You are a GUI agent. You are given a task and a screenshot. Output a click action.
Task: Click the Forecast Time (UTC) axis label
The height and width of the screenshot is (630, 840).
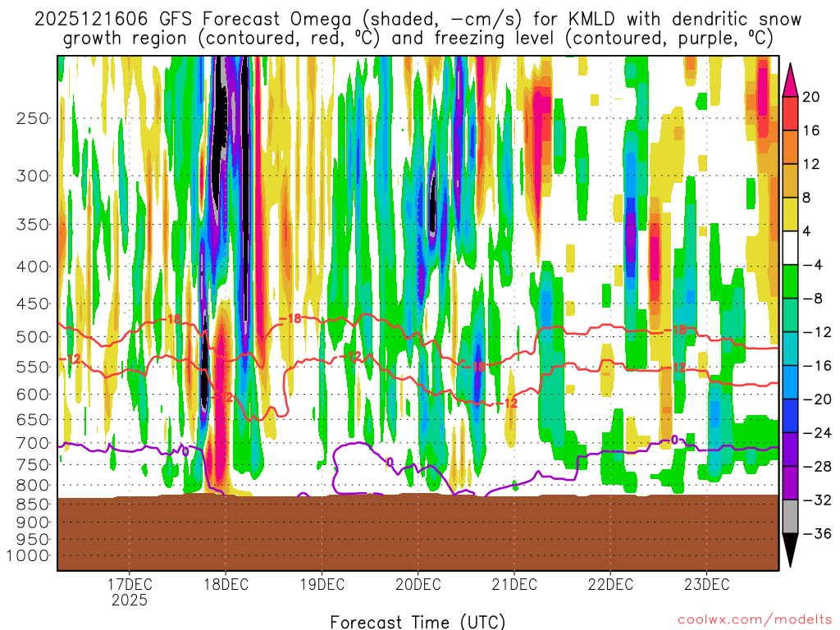tap(418, 622)
